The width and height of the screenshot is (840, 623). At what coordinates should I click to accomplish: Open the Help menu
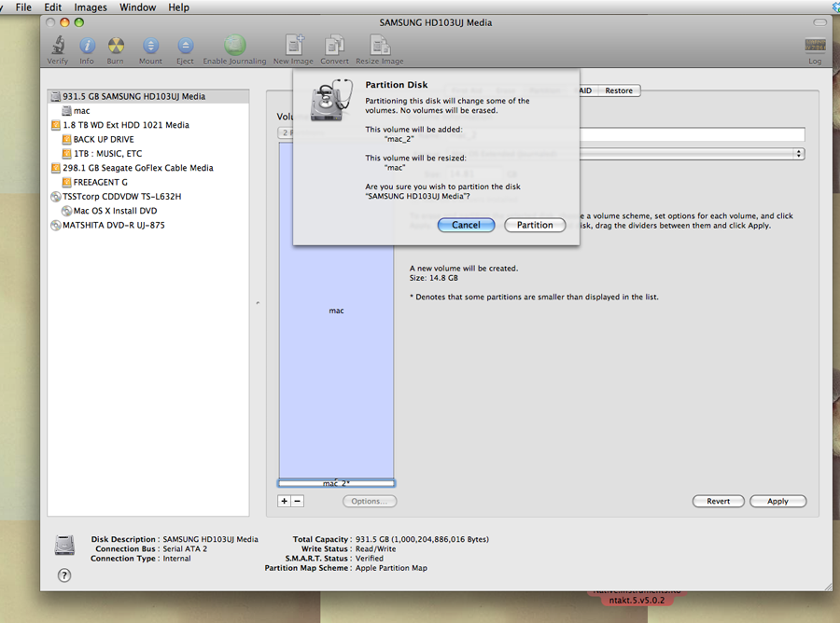coord(178,7)
